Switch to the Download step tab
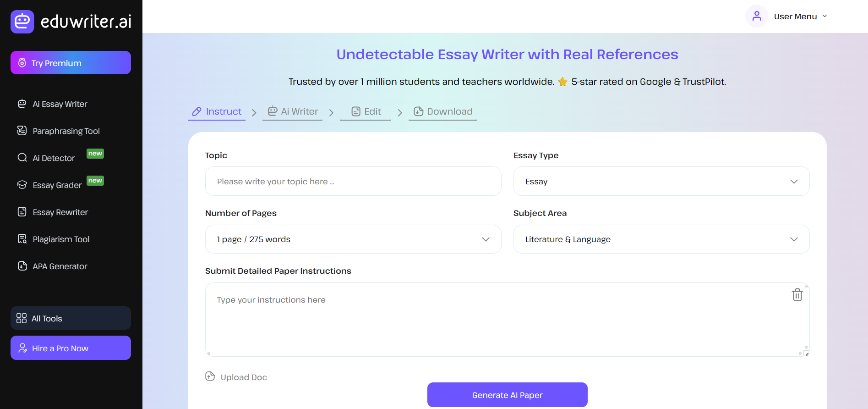The width and height of the screenshot is (868, 409). click(443, 111)
